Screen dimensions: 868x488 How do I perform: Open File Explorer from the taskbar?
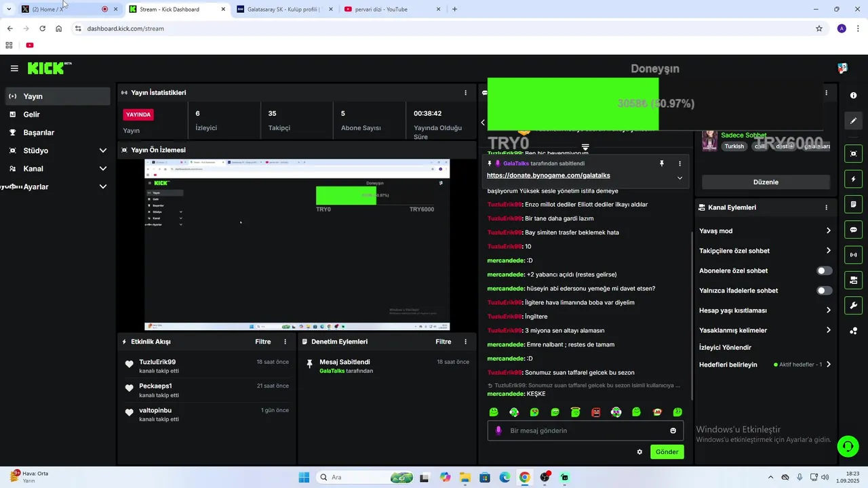pos(465,478)
